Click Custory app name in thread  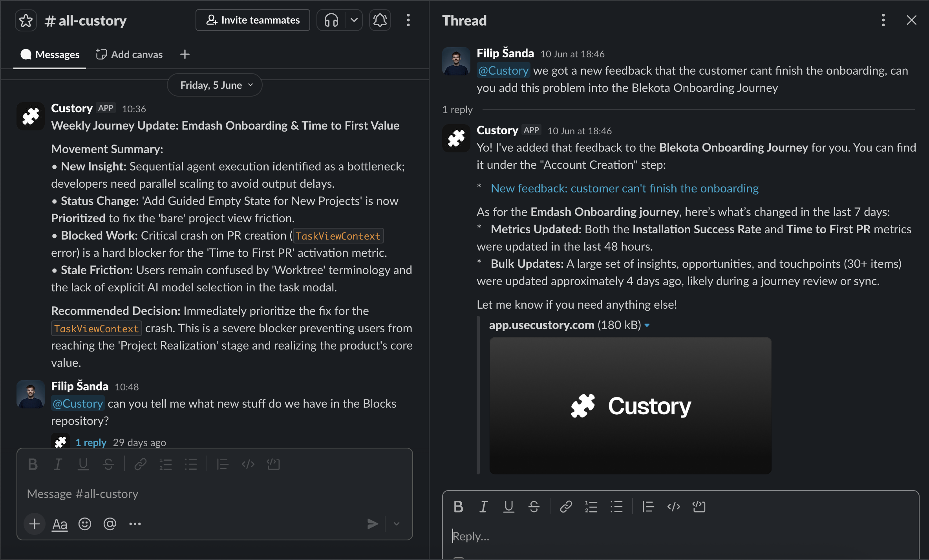tap(497, 130)
